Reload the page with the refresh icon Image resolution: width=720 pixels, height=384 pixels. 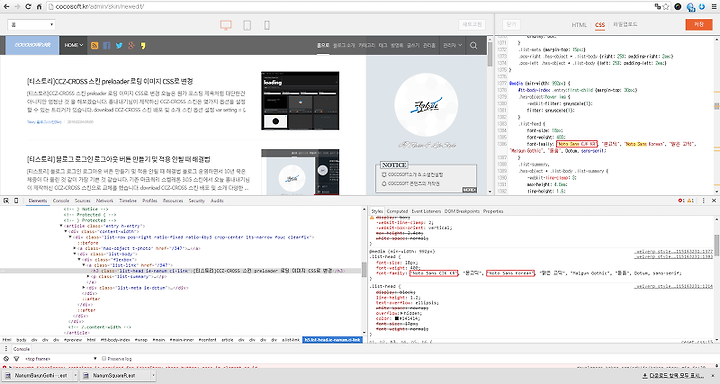coord(28,6)
